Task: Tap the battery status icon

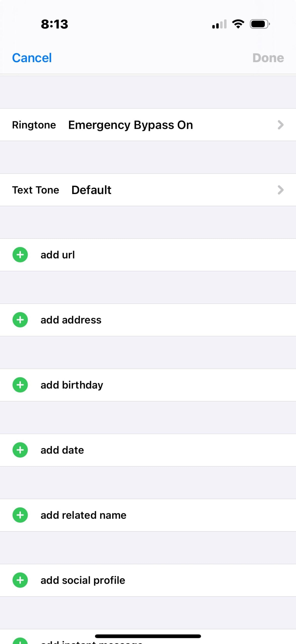Action: point(260,24)
